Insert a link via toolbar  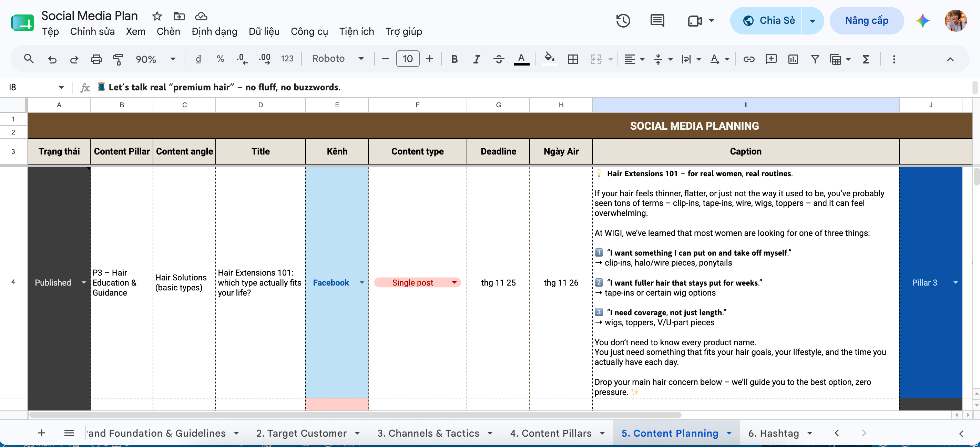click(x=749, y=59)
